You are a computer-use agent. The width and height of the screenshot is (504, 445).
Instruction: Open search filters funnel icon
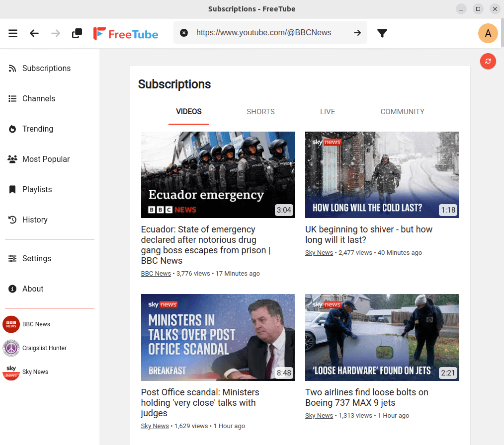tap(382, 33)
